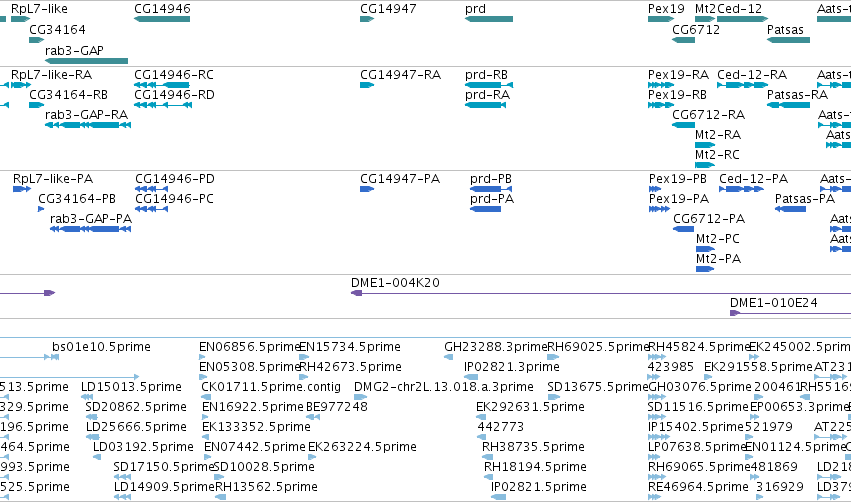Image resolution: width=851 pixels, height=502 pixels.
Task: Select EST RH18194.5prime
Action: (535, 467)
